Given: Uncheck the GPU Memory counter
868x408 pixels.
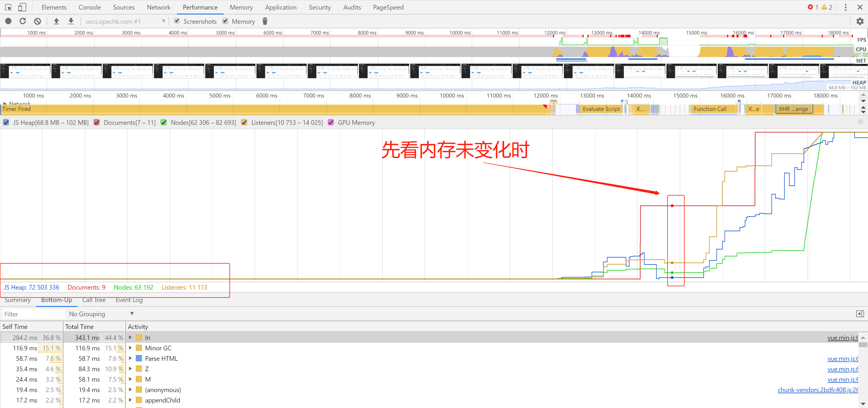Looking at the screenshot, I should [331, 122].
